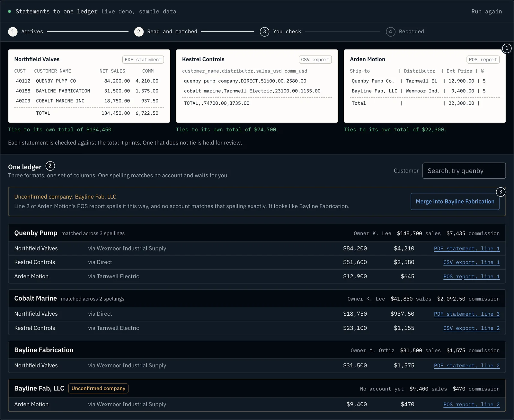The image size is (514, 420).
Task: Select the step 3 You check circle
Action: pos(264,31)
